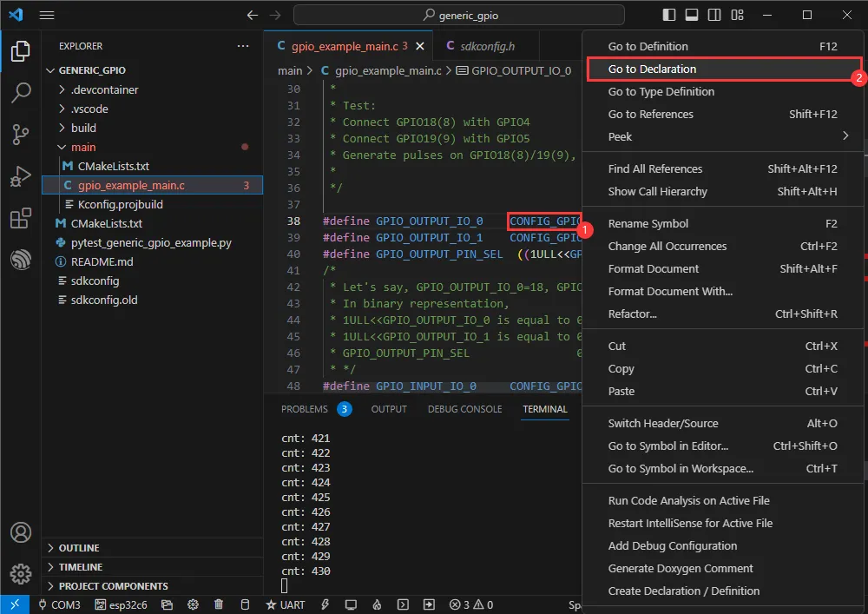Open the monitor device screen icon
This screenshot has height=614, width=868.
[x=350, y=604]
